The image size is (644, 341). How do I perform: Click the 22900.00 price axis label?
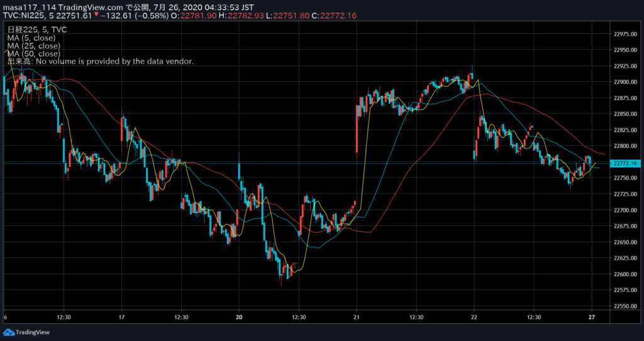pyautogui.click(x=625, y=82)
